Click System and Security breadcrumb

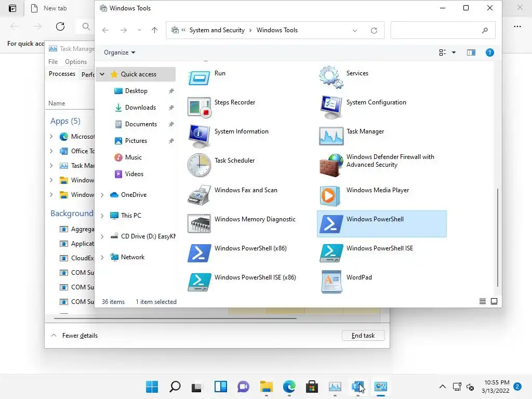tap(217, 30)
